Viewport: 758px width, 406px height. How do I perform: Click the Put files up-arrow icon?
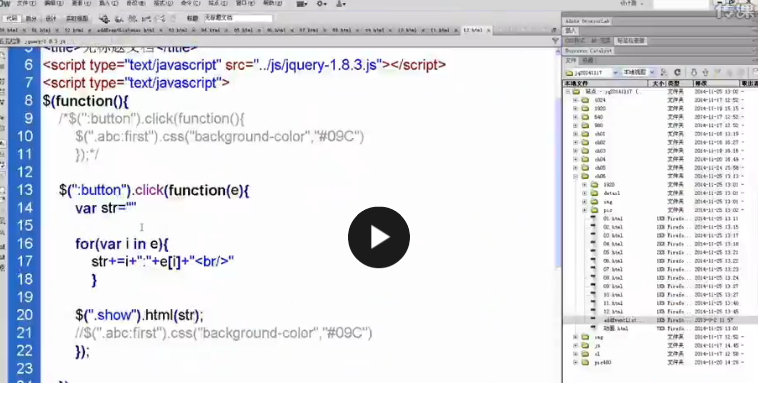[705, 72]
